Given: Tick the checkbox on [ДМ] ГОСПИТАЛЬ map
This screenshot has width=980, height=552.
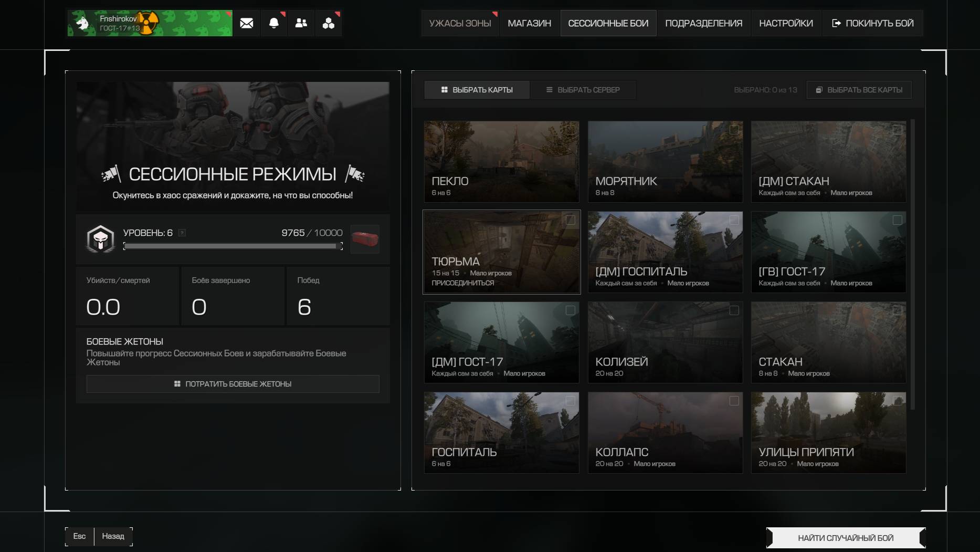Looking at the screenshot, I should [734, 220].
